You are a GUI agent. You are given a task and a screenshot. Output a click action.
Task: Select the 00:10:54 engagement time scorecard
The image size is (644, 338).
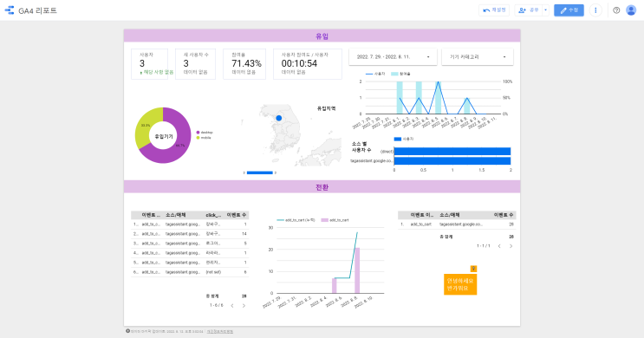coord(308,64)
